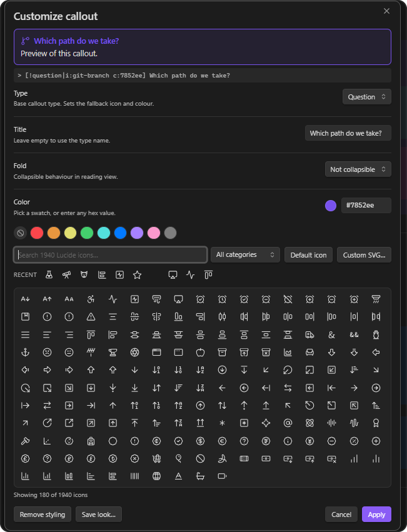407x532 pixels.
Task: Choose the gray color swatch
Action: pos(171,233)
